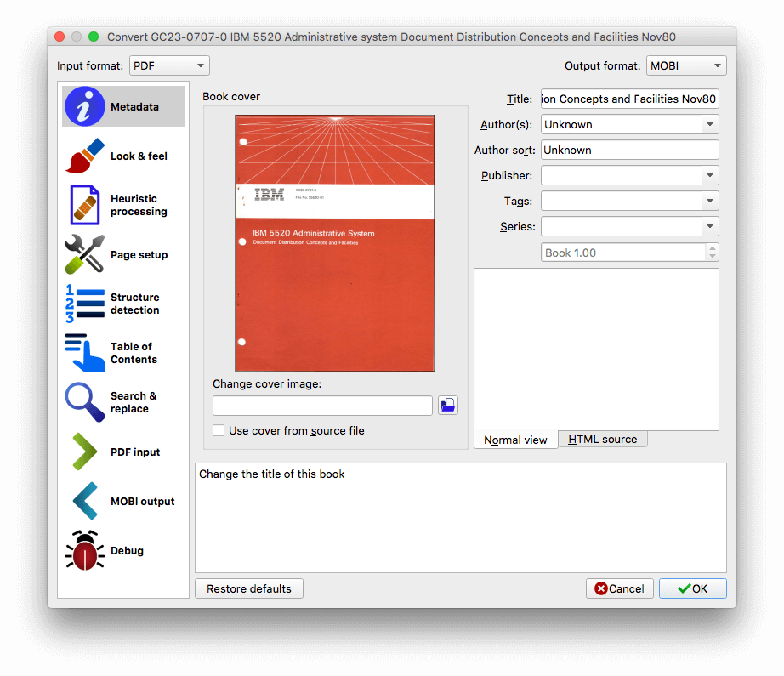
Task: Increase the Book 1.00 series number
Action: tap(713, 248)
